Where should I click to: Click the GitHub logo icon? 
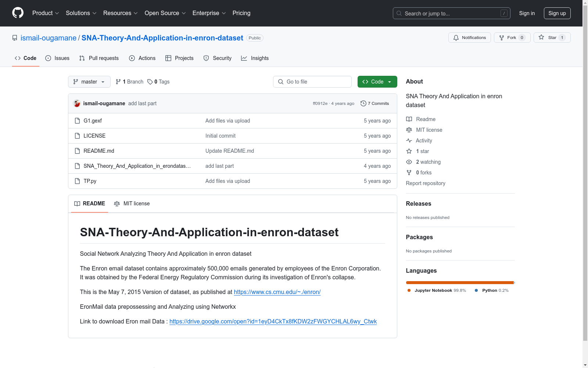pyautogui.click(x=18, y=13)
